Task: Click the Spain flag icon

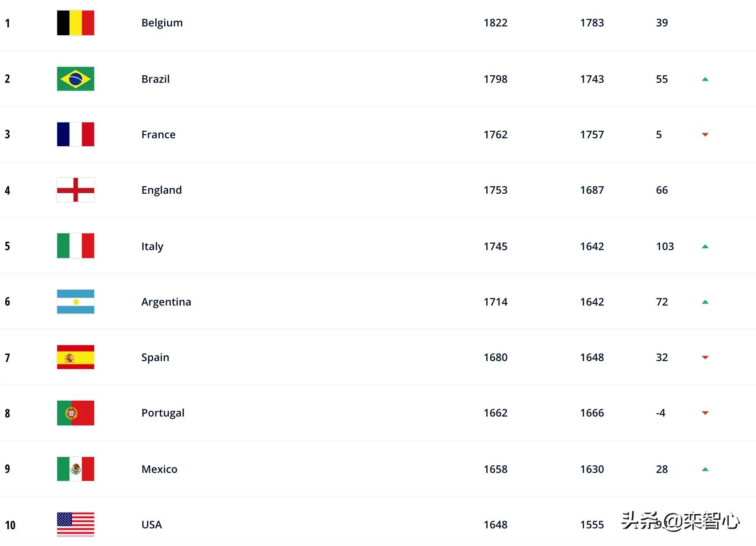Action: click(75, 357)
